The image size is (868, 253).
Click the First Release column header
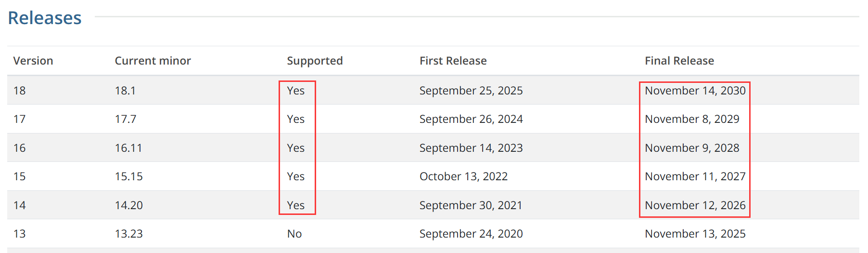pos(453,61)
